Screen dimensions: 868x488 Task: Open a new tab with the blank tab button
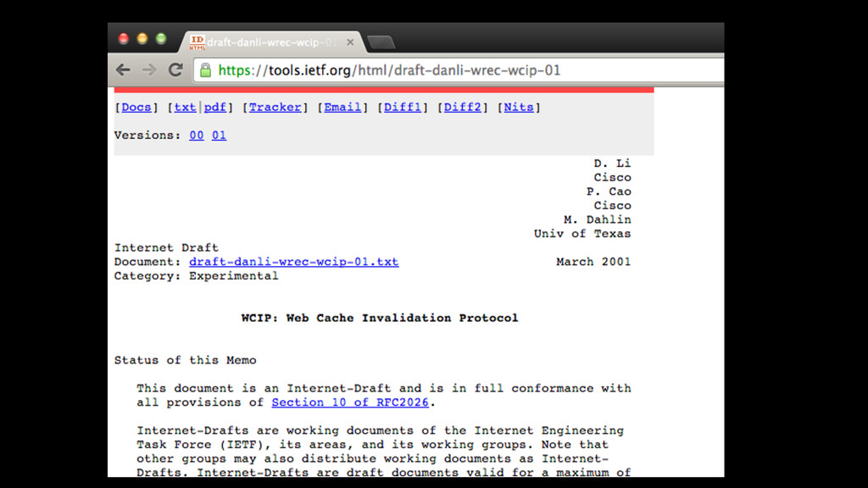pos(381,42)
